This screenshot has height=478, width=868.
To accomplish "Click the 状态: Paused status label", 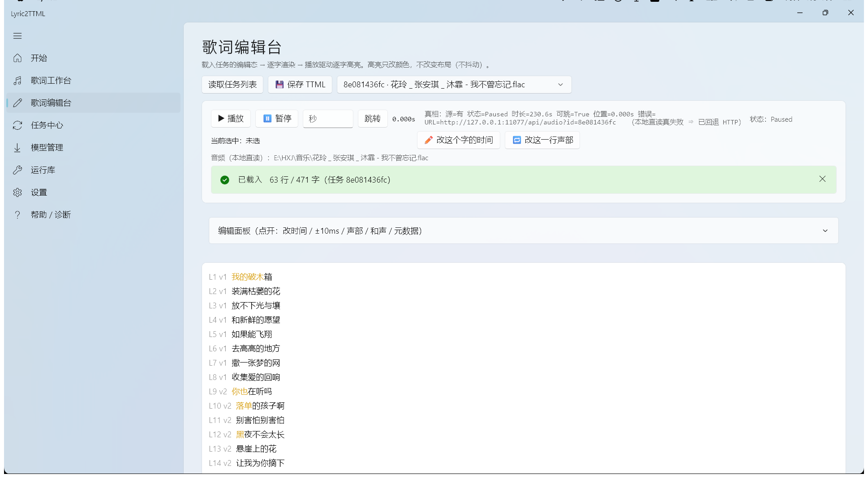I will [x=771, y=119].
